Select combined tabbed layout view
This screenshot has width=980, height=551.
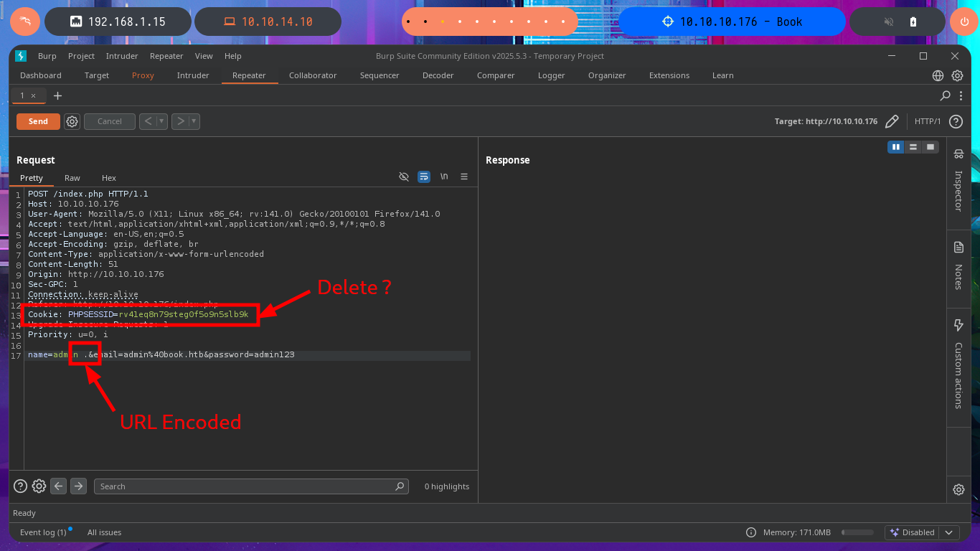click(x=930, y=146)
